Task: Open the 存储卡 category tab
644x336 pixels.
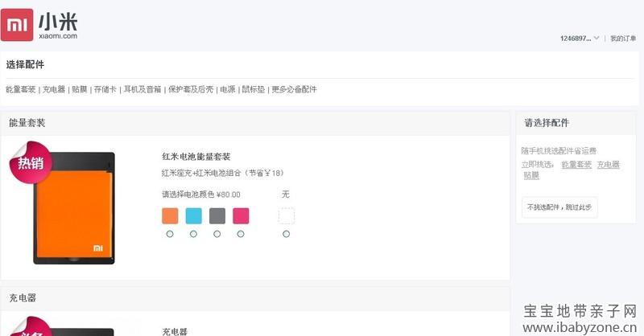Action: (x=105, y=89)
